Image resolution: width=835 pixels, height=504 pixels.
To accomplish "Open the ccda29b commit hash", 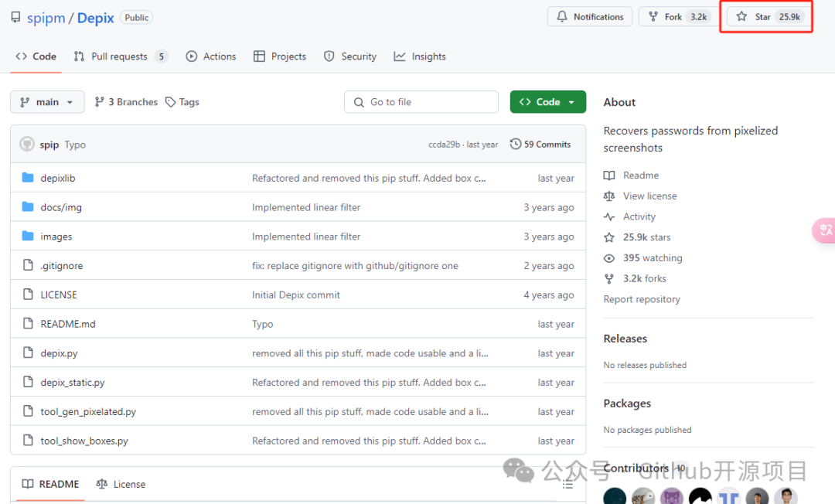I will click(x=444, y=145).
